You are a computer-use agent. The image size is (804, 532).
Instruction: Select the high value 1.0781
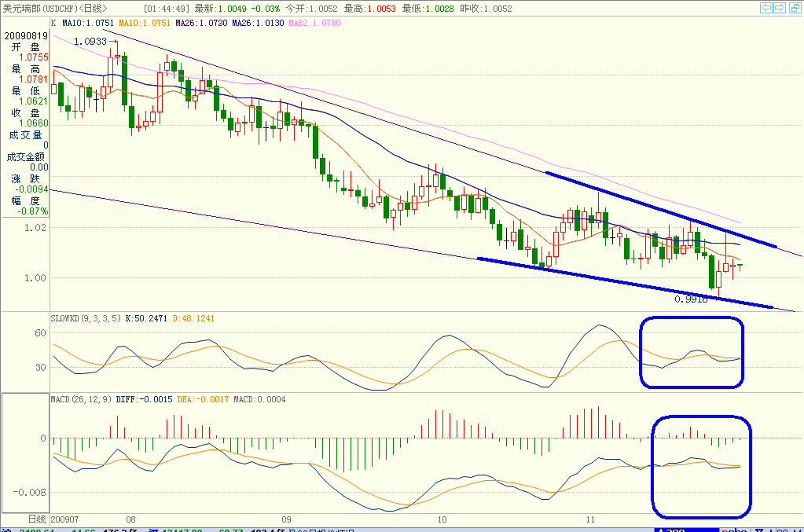click(x=34, y=79)
